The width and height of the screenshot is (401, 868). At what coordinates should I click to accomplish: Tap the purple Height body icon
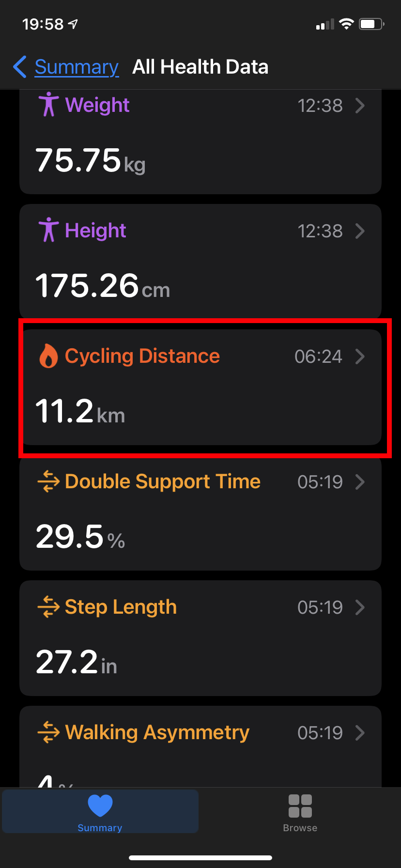pos(48,230)
